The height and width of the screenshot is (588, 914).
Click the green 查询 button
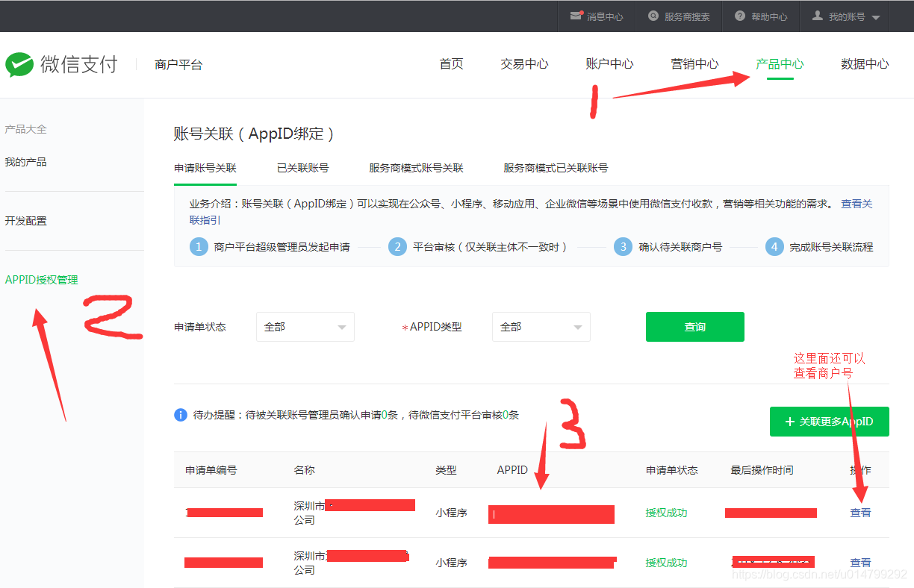[x=694, y=327]
